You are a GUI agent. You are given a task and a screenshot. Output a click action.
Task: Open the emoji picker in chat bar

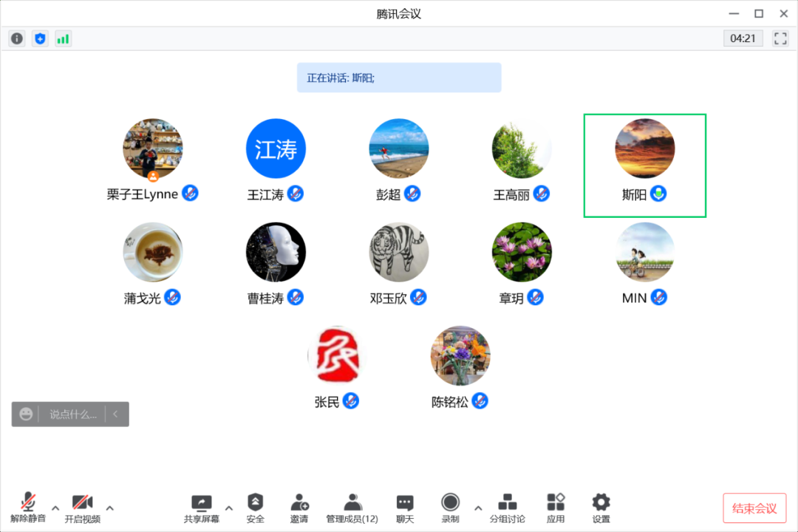coord(26,414)
